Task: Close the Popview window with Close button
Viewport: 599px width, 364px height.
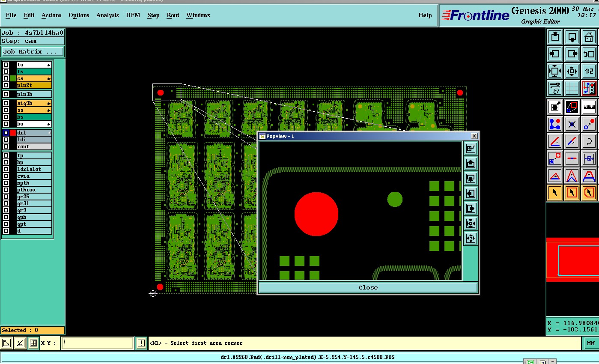Action: pos(368,288)
